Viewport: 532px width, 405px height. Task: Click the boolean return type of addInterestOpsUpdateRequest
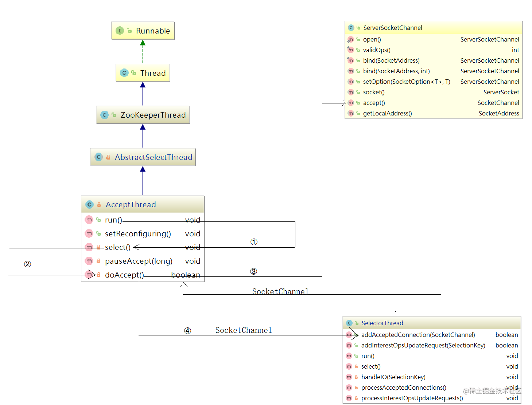[507, 345]
